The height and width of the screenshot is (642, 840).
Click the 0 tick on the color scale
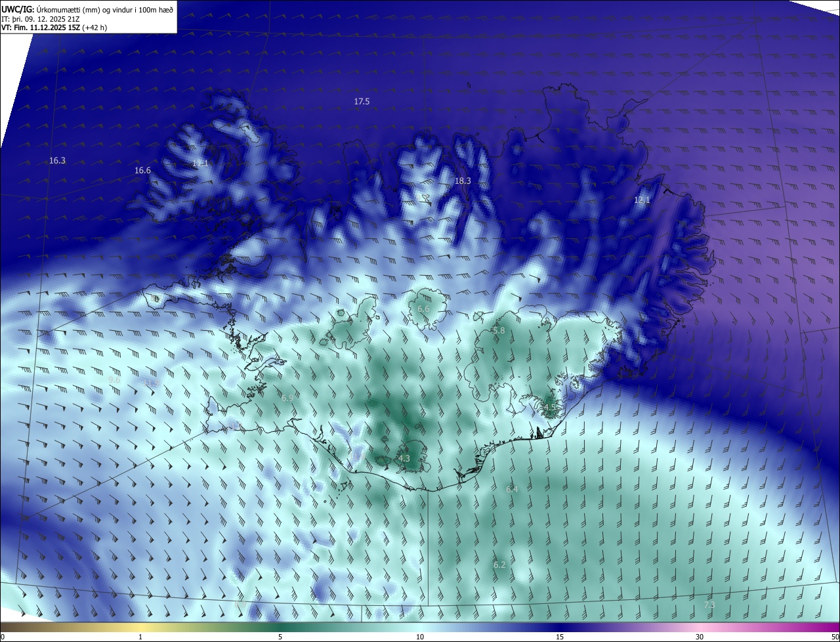pos(3,637)
